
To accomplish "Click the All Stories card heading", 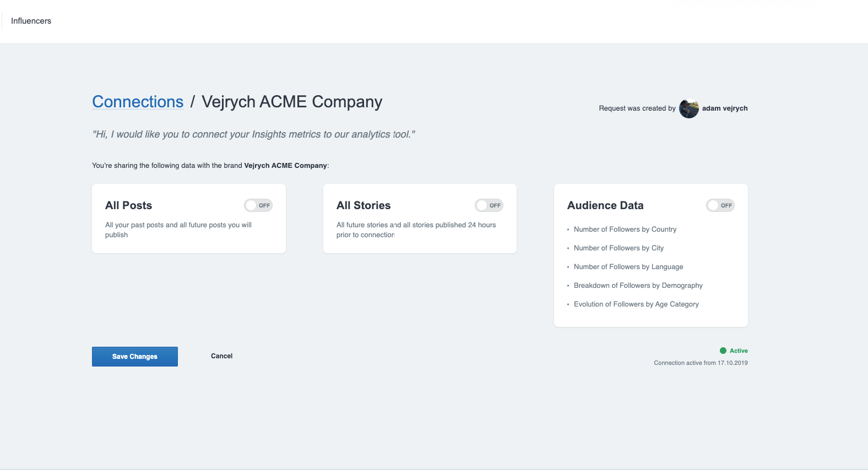I will click(364, 205).
